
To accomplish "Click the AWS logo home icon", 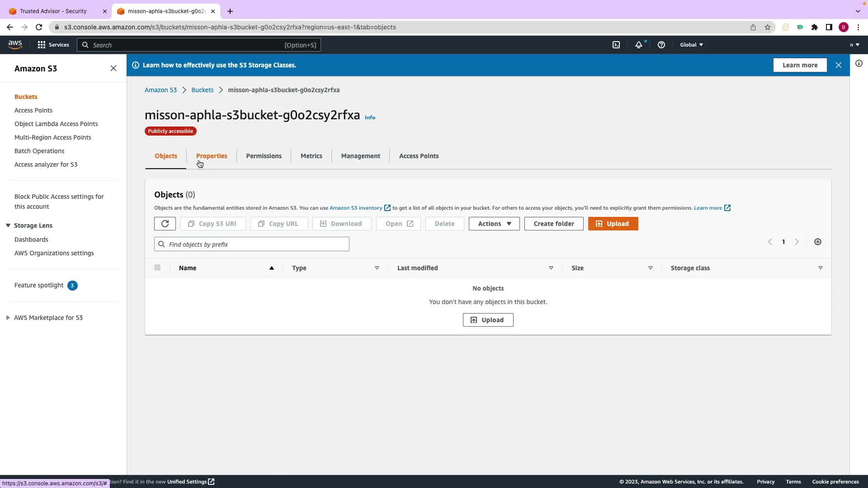I will (x=15, y=44).
